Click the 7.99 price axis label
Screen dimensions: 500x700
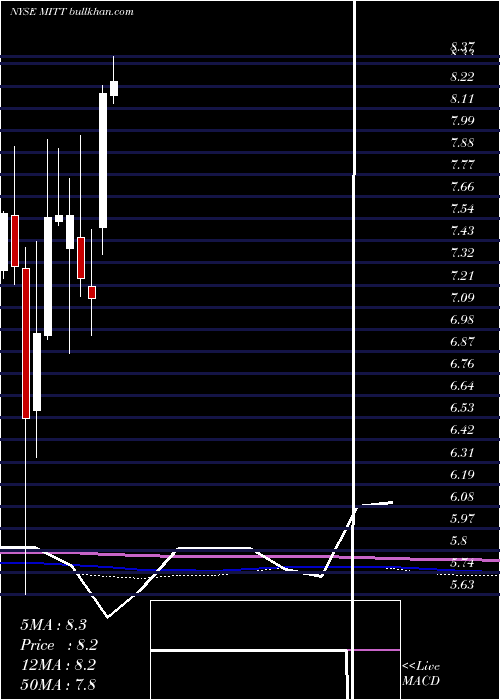click(x=462, y=121)
